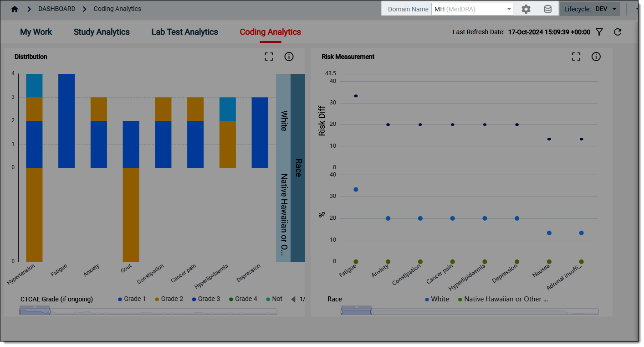Click the Cancer pain label in Risk chart

[440, 274]
